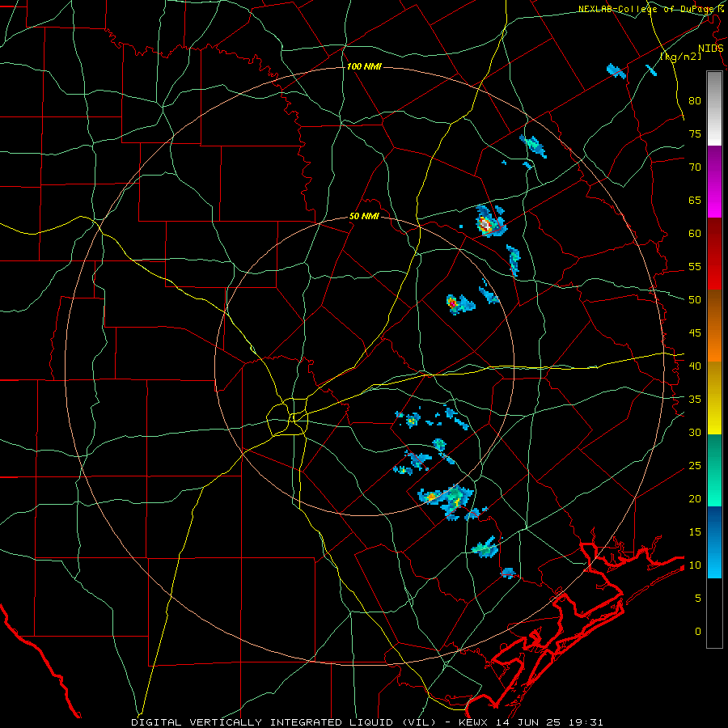Viewport: 728px width, 728px height.
Task: Click the orange-brown segment of the color bar
Action: (714, 326)
